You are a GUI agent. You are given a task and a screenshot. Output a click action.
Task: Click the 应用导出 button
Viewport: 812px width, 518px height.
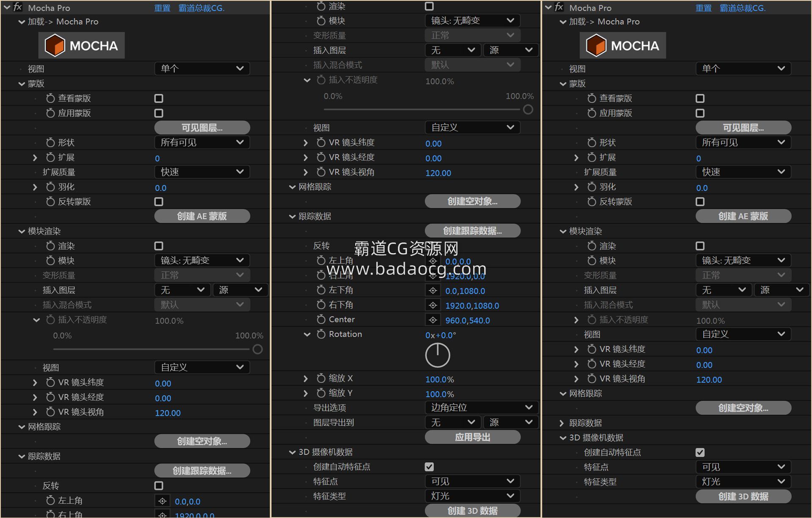pyautogui.click(x=472, y=437)
